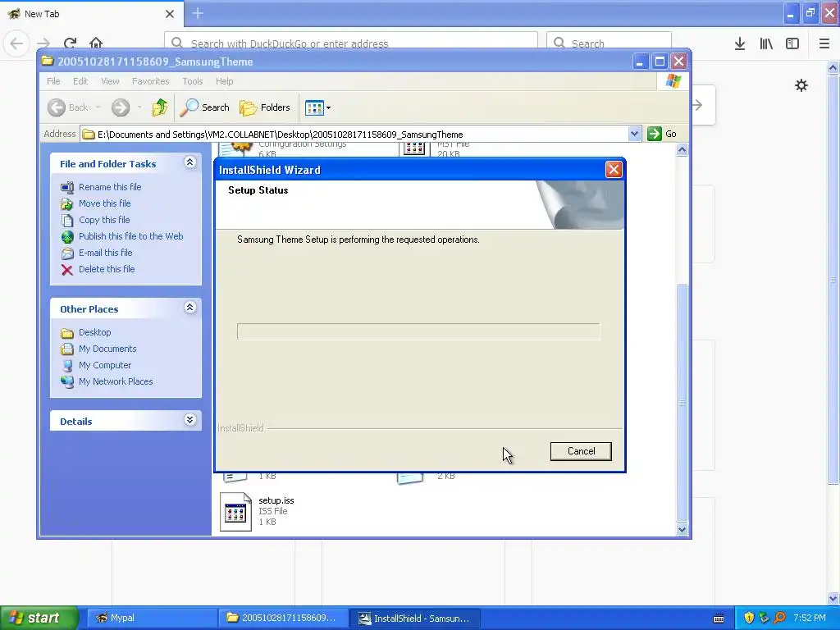Open File menu in Explorer window
Viewport: 840px width, 630px height.
pos(53,81)
